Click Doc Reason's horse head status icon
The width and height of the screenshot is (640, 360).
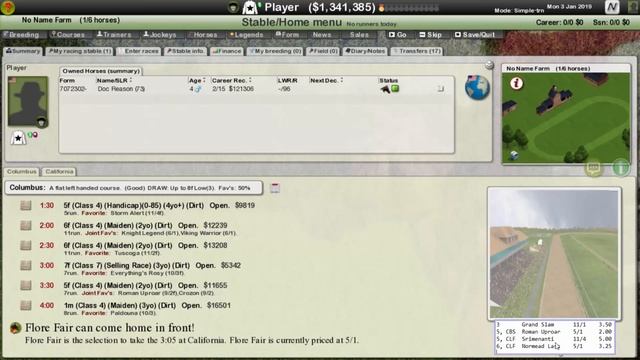click(x=385, y=89)
